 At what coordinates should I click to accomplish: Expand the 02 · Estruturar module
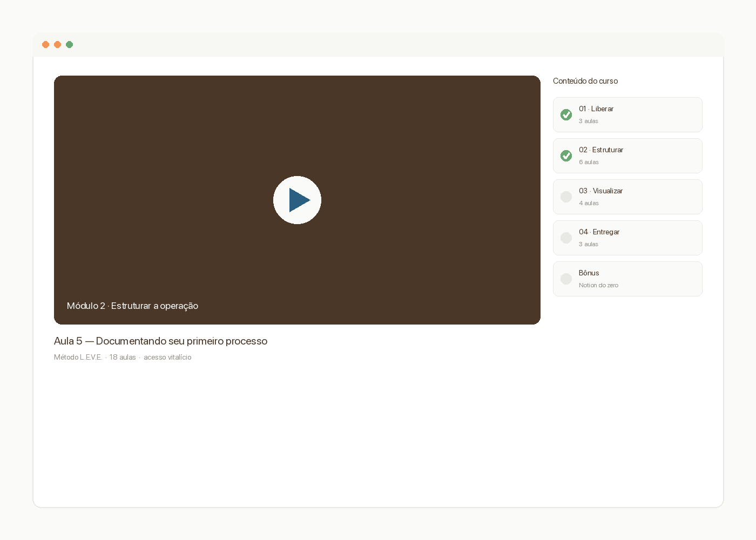[627, 156]
